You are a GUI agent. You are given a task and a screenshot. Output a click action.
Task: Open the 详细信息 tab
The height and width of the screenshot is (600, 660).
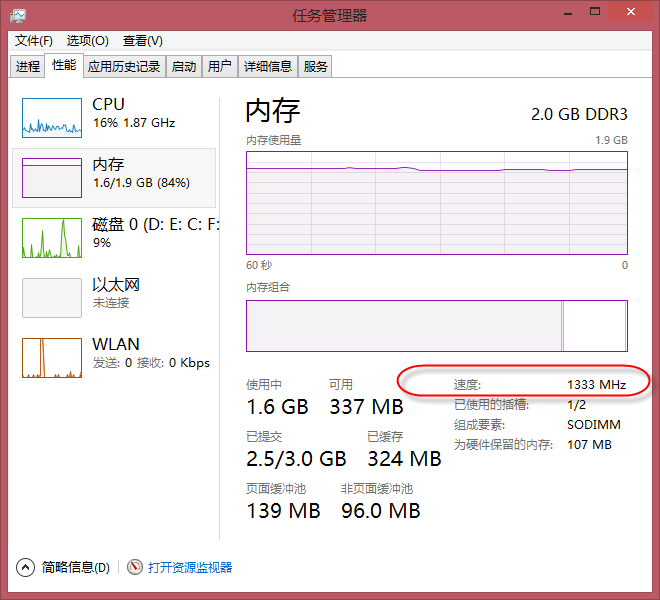268,67
